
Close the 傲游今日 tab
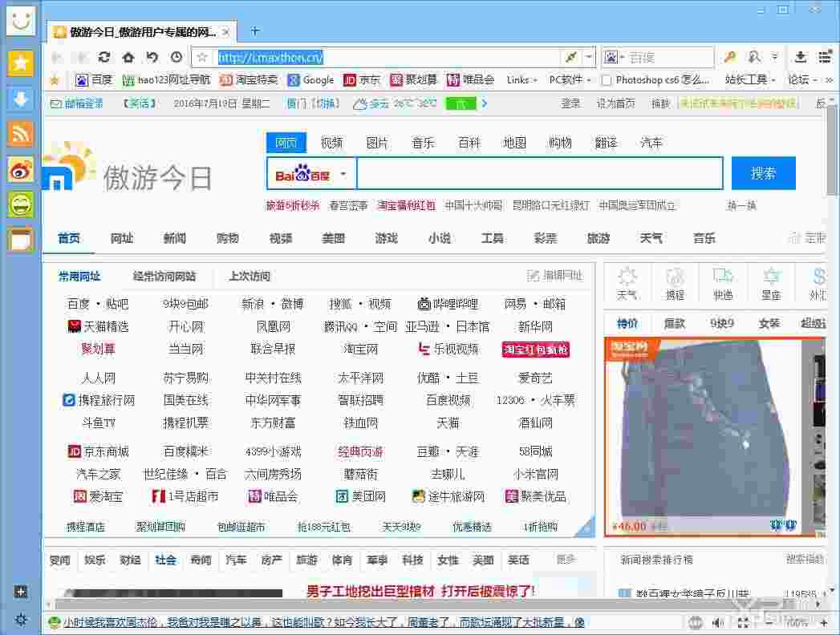pos(226,32)
